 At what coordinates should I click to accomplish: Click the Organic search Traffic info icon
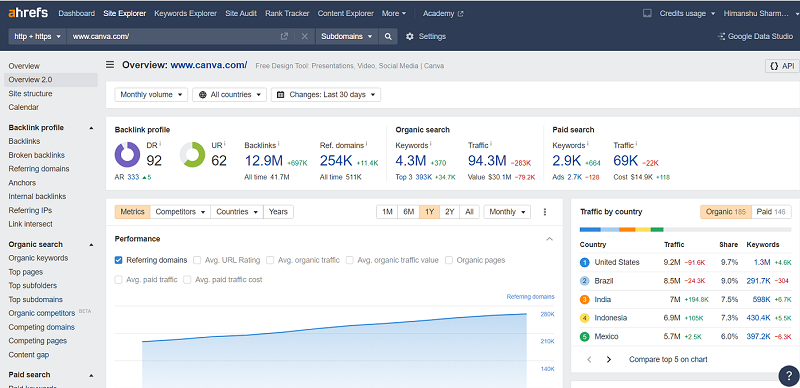(x=491, y=144)
